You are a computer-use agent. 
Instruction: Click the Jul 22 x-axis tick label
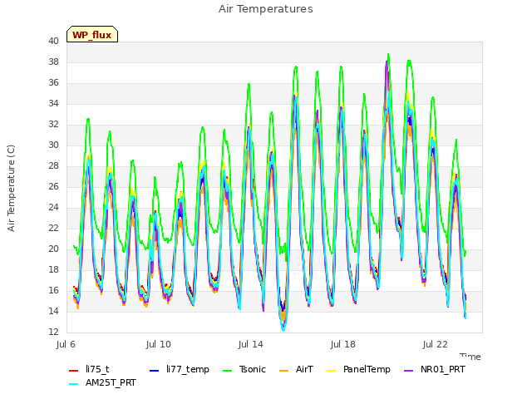click(436, 345)
